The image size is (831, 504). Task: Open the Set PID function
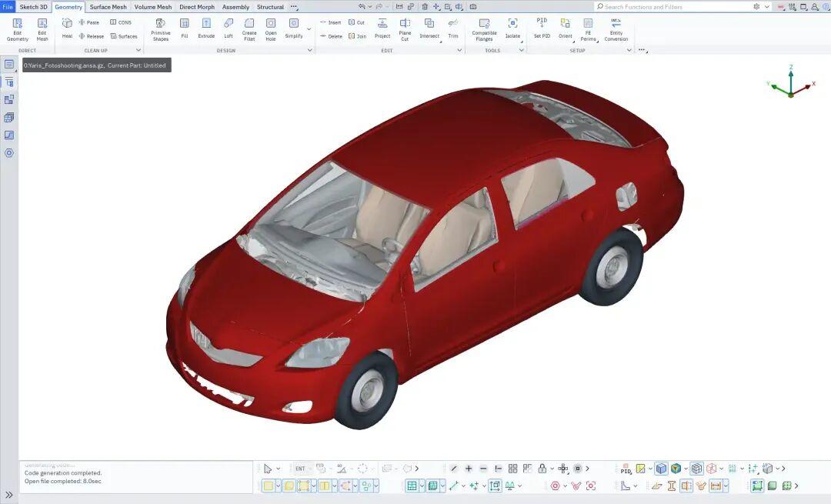click(542, 28)
